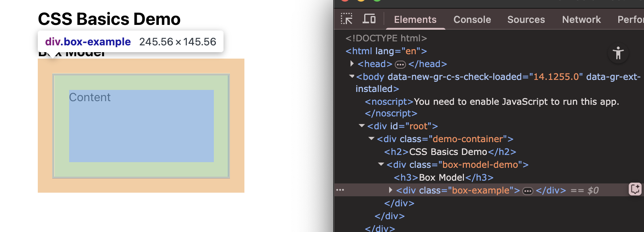Select the Elements tab
This screenshot has height=232, width=644.
[415, 20]
